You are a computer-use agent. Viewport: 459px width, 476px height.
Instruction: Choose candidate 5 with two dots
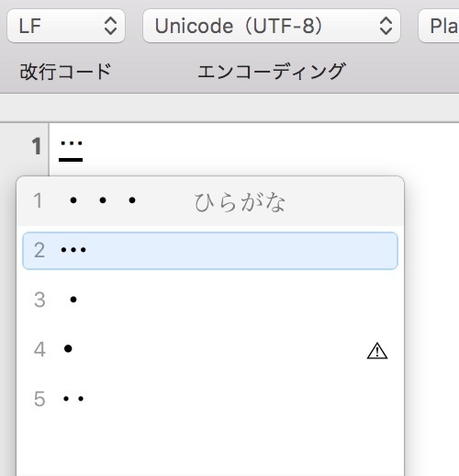click(x=210, y=399)
